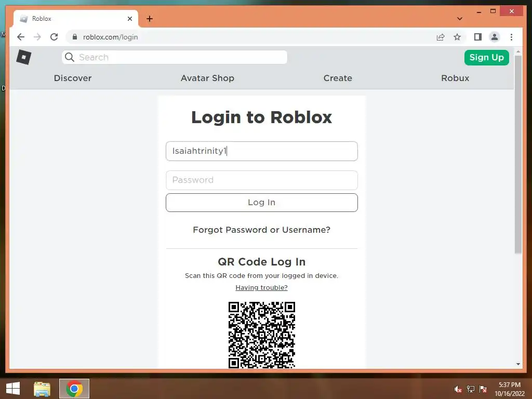
Task: Open the network tray icon
Action: [x=471, y=389]
